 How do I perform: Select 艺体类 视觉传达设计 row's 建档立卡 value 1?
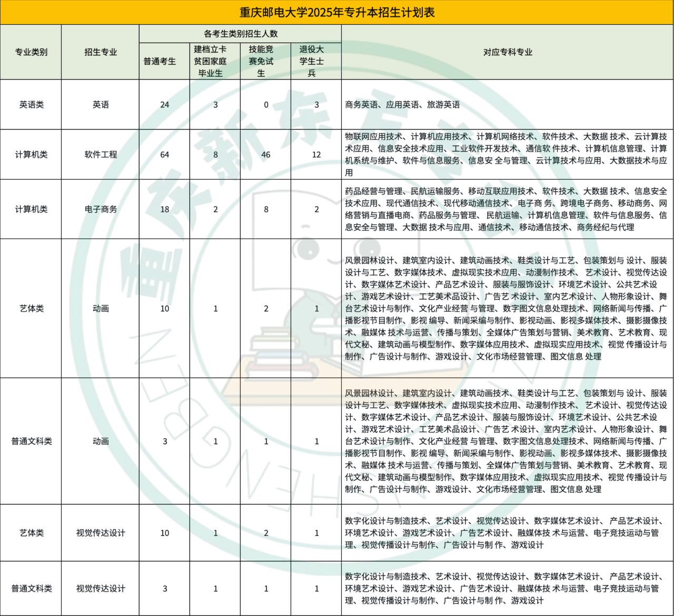(x=215, y=533)
